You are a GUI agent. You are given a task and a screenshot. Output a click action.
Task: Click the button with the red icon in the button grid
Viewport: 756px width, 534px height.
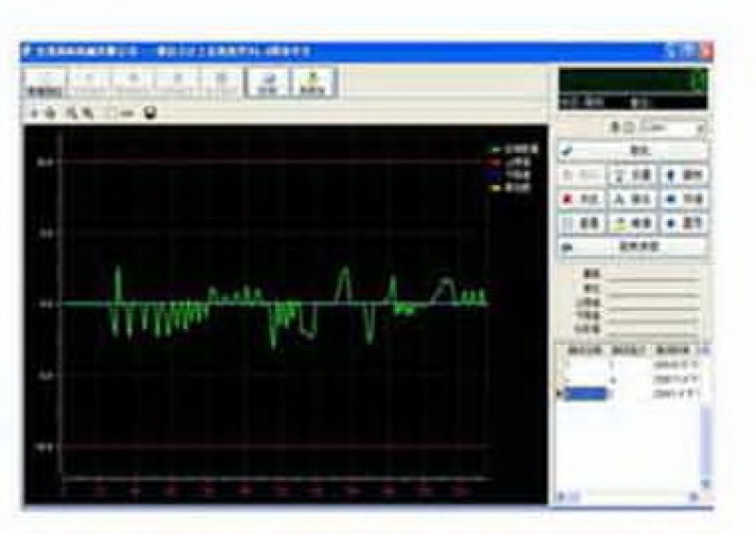click(582, 198)
